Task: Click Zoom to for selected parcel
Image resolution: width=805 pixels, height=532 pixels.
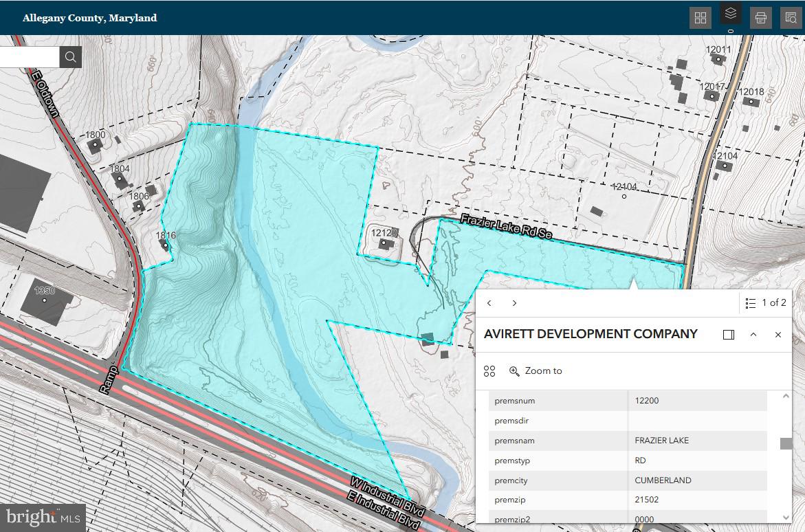Action: (x=536, y=371)
